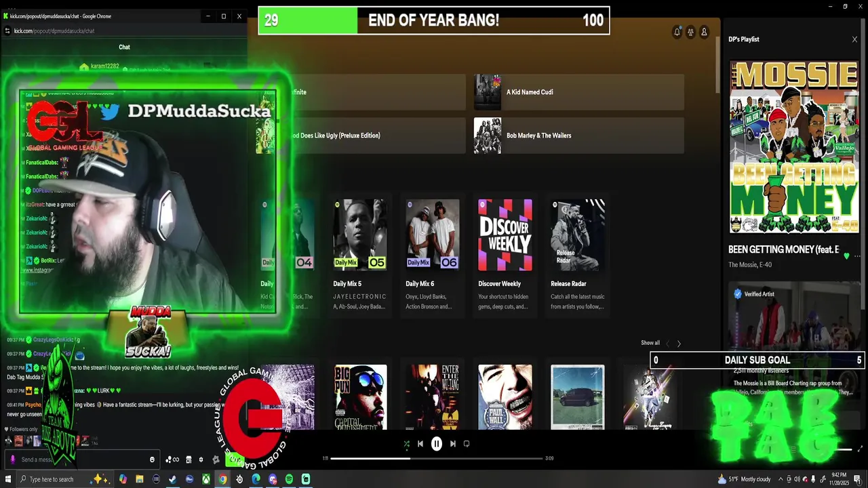Click the Send a message chat field
Viewport: 868px width, 488px height.
(x=82, y=460)
